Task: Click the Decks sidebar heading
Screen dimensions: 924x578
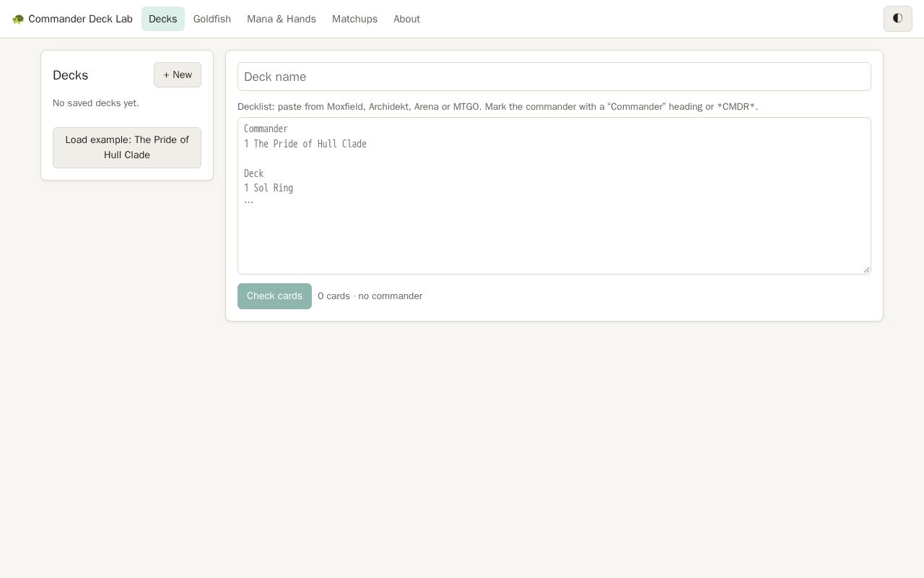Action: [71, 75]
